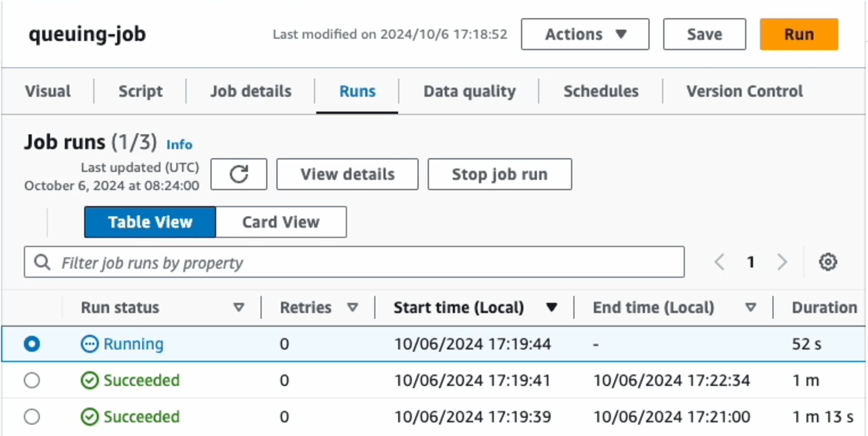The width and height of the screenshot is (868, 436).
Task: Click page number 1 in pagination
Action: 750,262
